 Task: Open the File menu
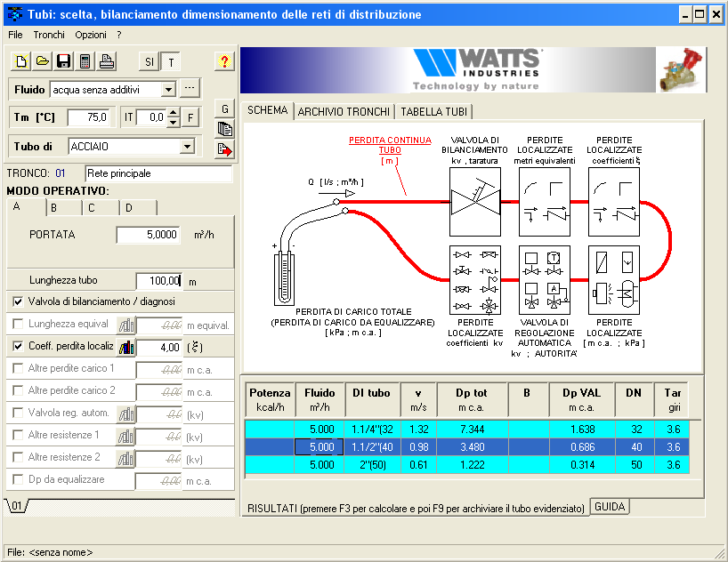coord(15,35)
